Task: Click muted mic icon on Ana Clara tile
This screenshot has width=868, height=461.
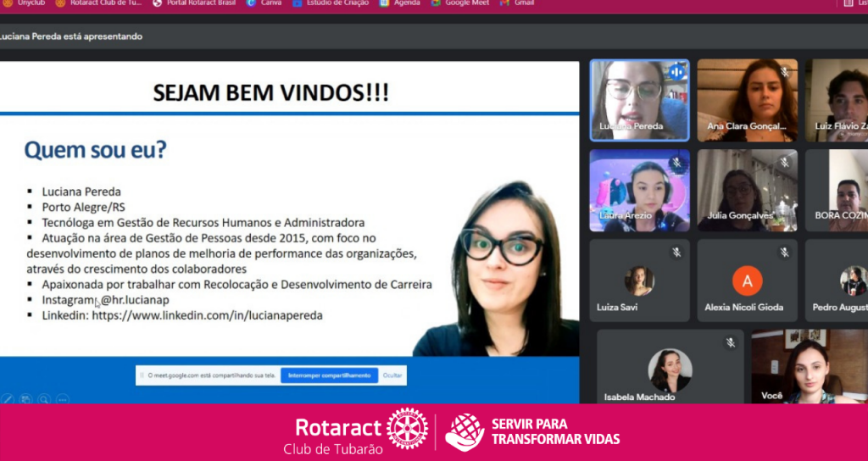Action: click(x=784, y=72)
